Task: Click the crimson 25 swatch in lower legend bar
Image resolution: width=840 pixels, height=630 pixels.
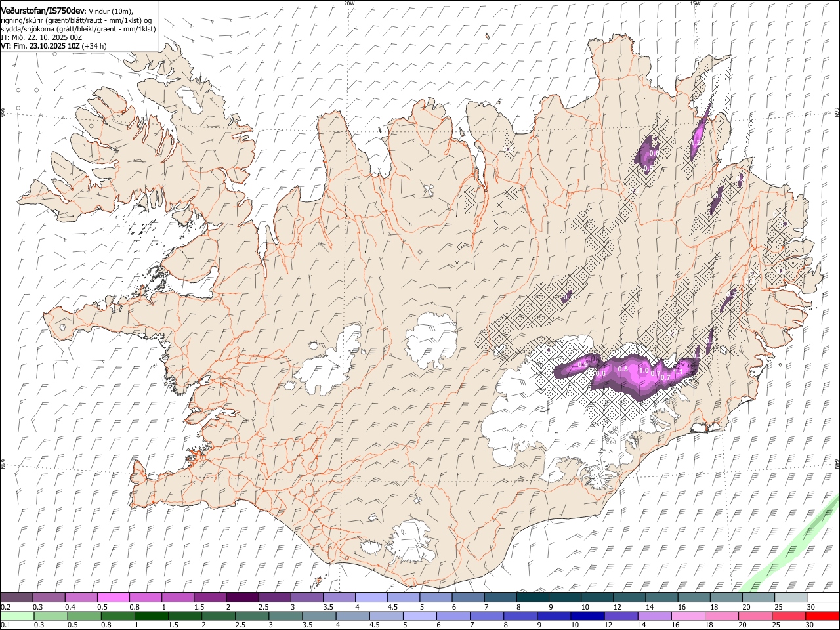Action: coord(789,616)
